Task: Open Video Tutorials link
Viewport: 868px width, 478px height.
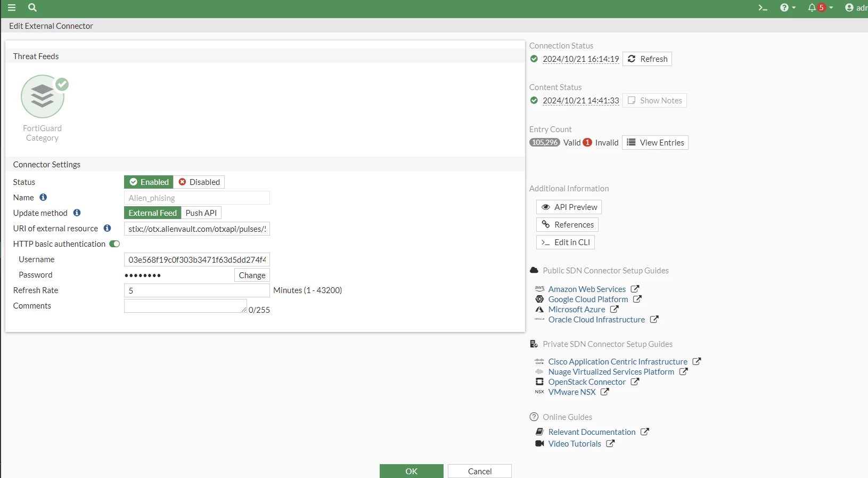Action: coord(575,443)
